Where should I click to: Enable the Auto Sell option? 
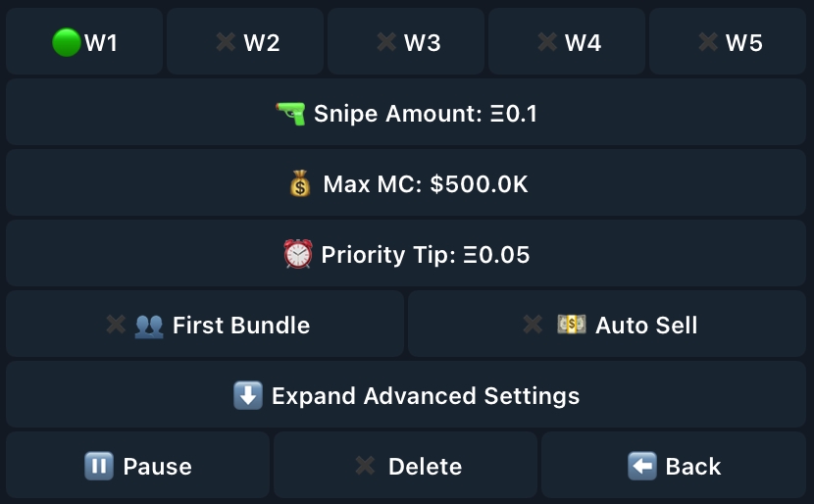pyautogui.click(x=607, y=324)
